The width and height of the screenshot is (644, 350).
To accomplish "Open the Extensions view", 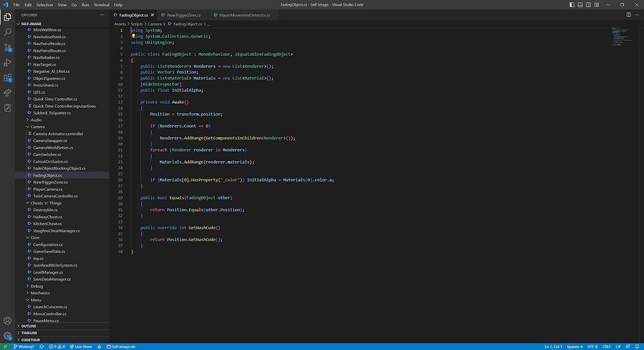I will (x=7, y=78).
